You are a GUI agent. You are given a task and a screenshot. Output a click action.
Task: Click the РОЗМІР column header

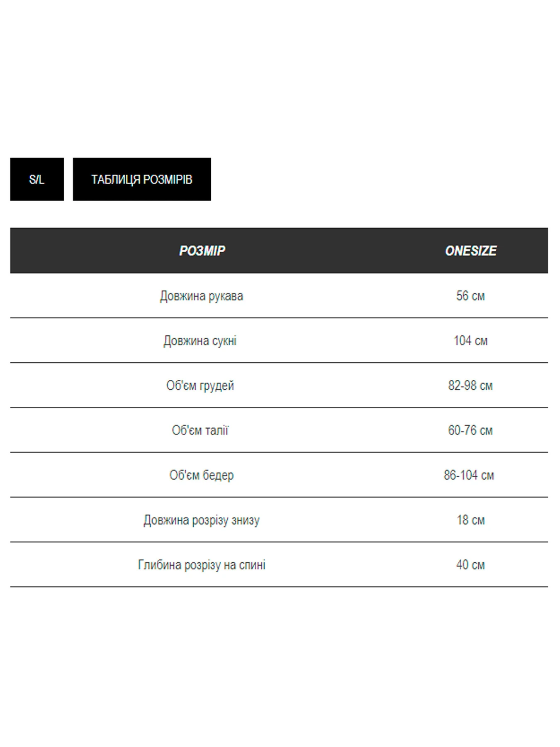pos(202,251)
